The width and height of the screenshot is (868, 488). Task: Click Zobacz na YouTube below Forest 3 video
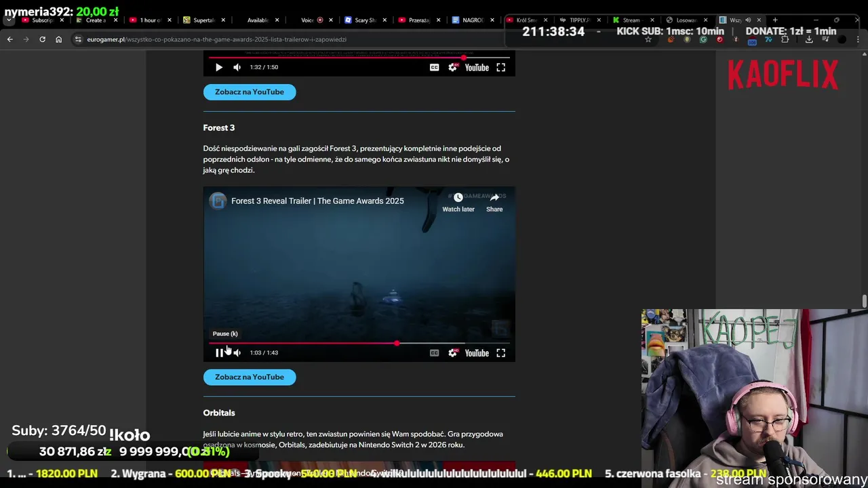(250, 377)
